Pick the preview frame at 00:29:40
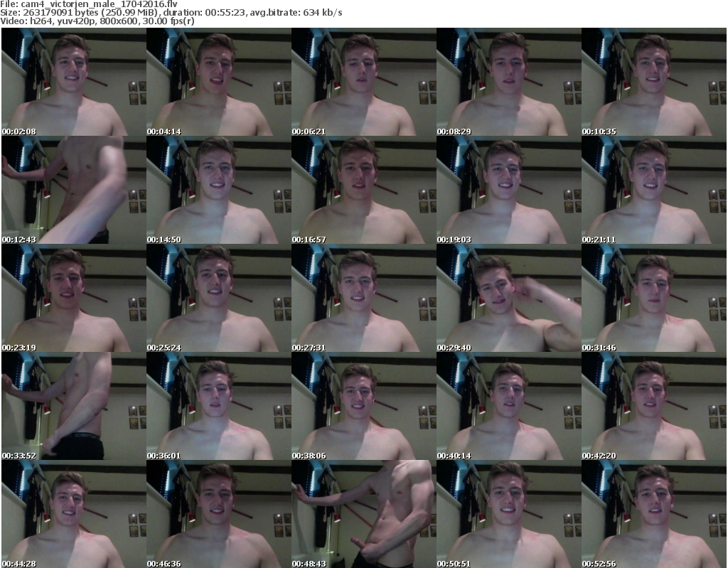This screenshot has height=568, width=728. point(508,298)
